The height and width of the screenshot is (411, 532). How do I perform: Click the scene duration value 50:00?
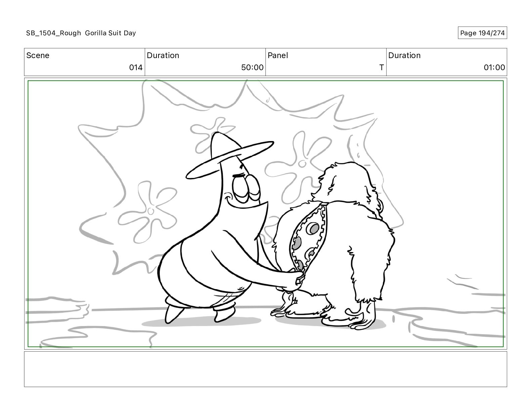252,67
